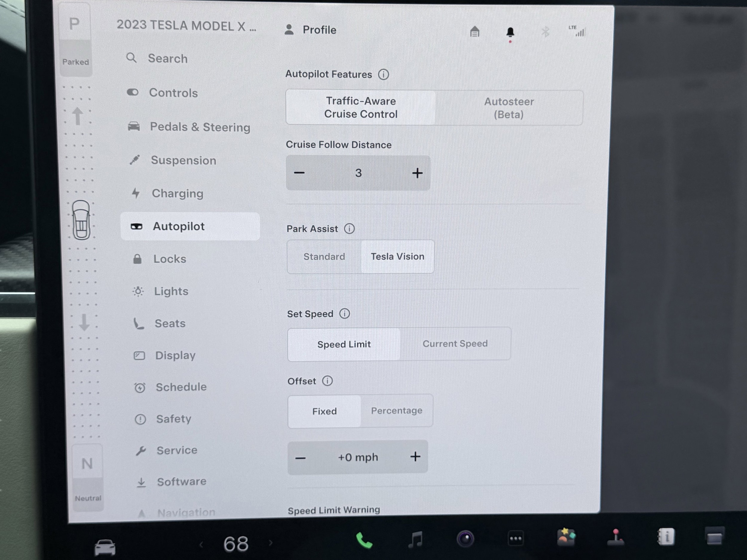Increase Cruise Follow Distance with plus
This screenshot has height=560, width=747.
click(417, 173)
